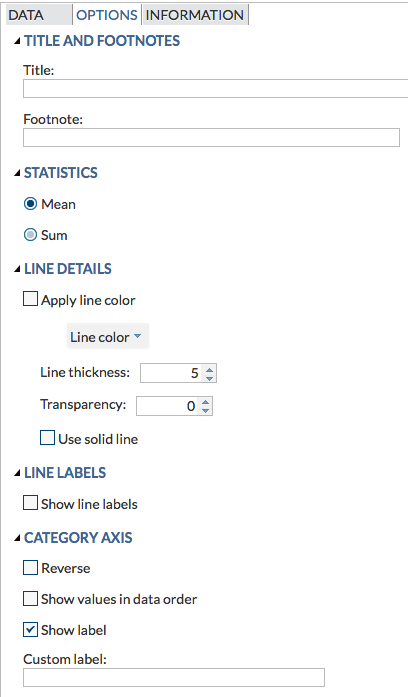Enable Show line labels checkbox

30,503
